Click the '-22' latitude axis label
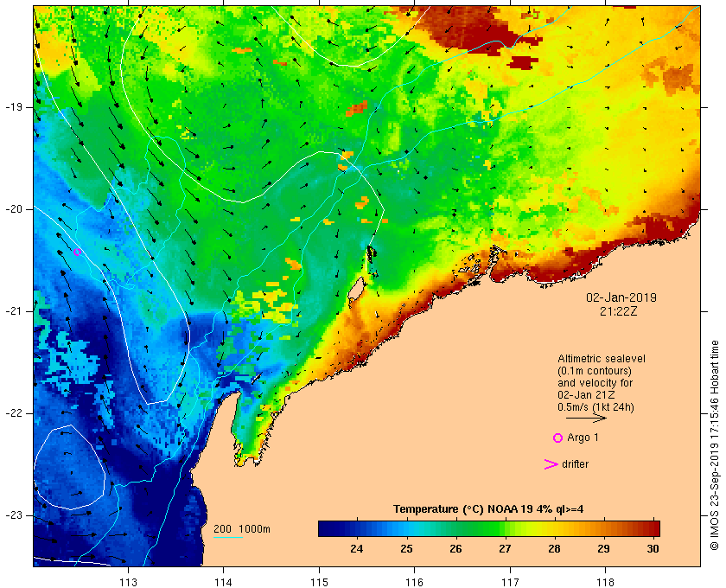This screenshot has width=726, height=588. coord(14,413)
